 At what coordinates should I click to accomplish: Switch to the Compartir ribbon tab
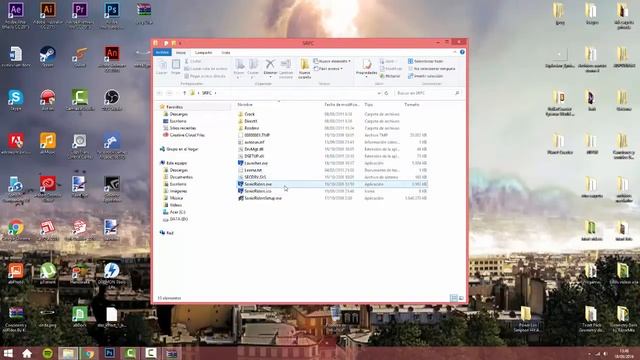click(x=203, y=53)
